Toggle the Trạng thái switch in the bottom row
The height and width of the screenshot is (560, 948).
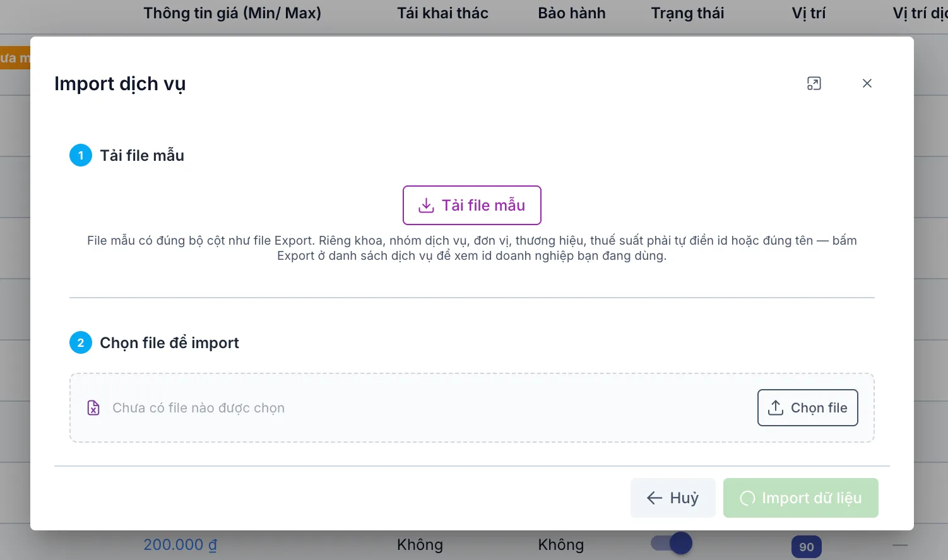tap(672, 543)
